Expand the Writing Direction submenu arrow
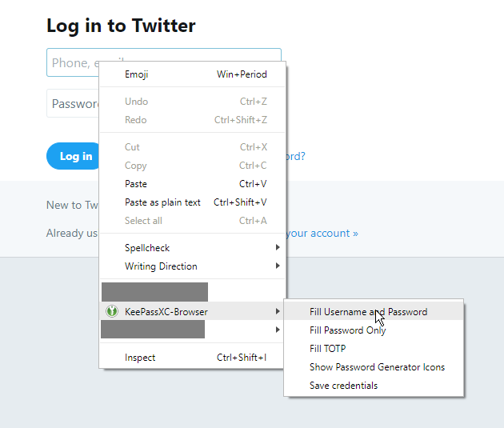 click(278, 266)
